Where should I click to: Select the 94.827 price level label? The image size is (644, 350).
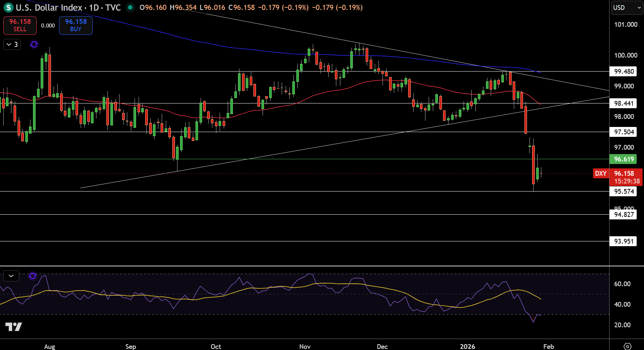[623, 215]
